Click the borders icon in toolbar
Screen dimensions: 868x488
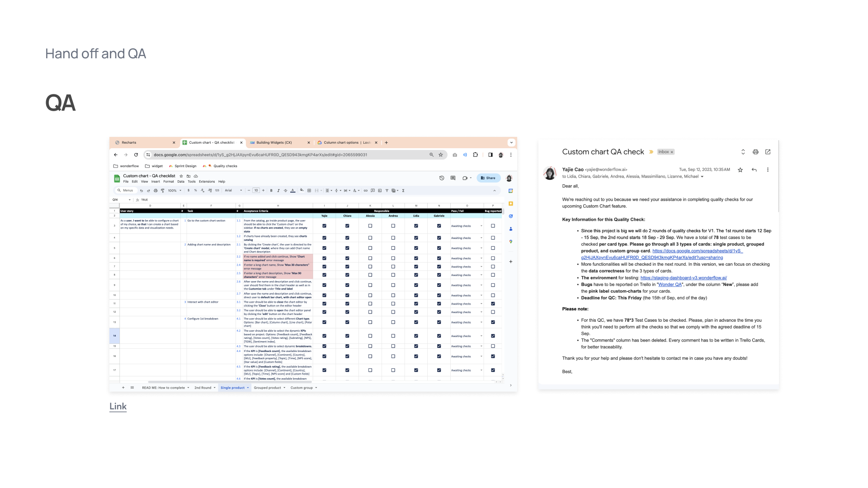(x=309, y=191)
